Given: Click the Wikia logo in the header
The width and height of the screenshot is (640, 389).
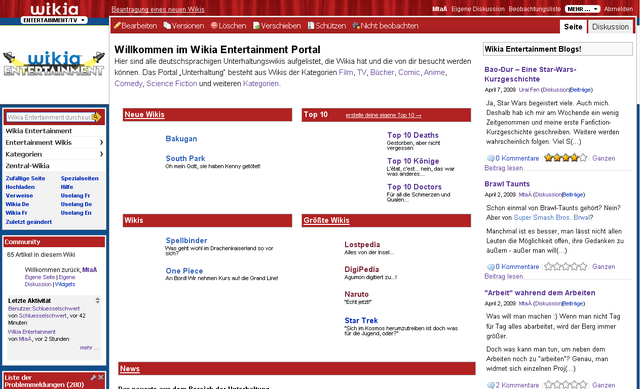Looking at the screenshot, I should pos(54,9).
